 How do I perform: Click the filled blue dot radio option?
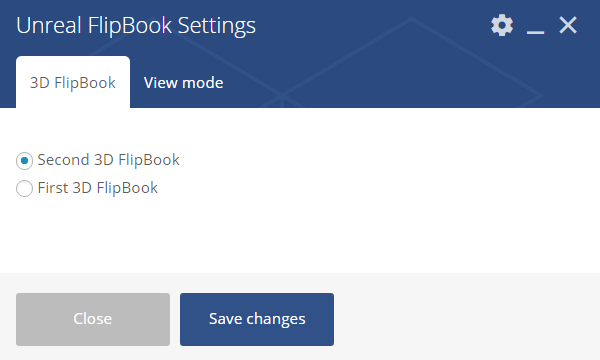(24, 161)
